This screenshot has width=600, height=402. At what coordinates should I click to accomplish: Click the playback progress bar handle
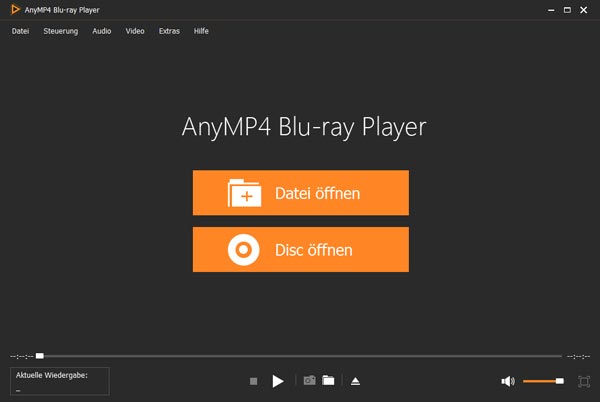[40, 356]
